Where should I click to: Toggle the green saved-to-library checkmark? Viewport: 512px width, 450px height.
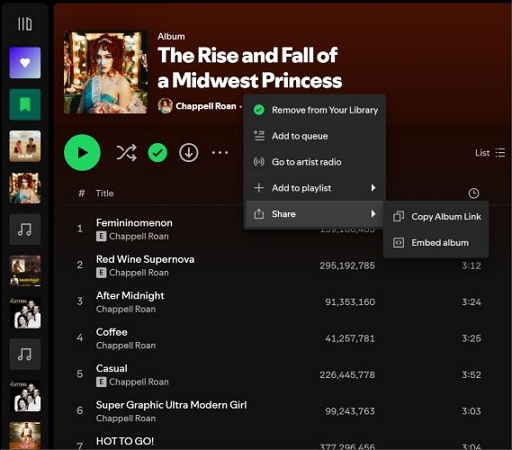click(x=157, y=153)
